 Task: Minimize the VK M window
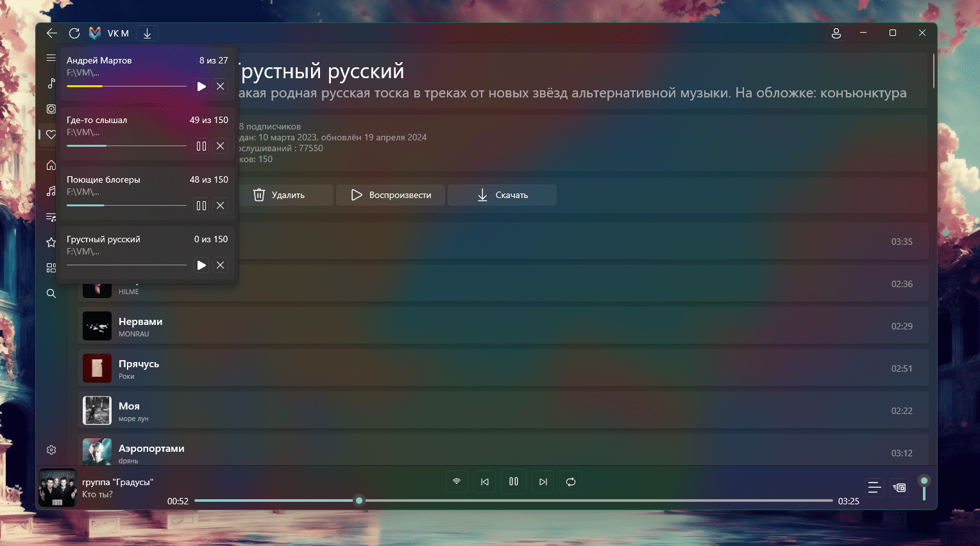[863, 33]
